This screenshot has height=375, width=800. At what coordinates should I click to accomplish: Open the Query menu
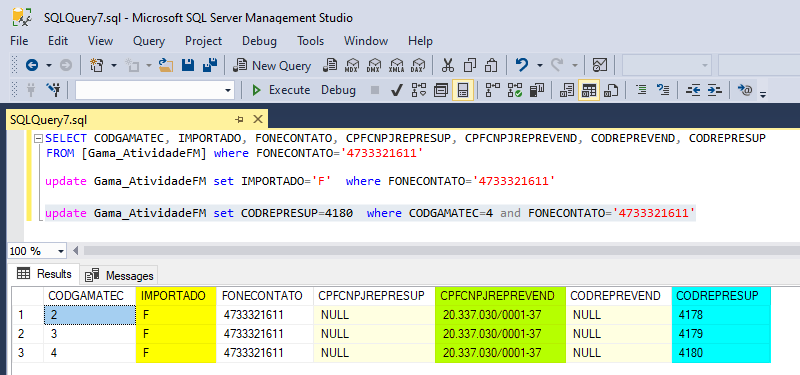tap(149, 41)
